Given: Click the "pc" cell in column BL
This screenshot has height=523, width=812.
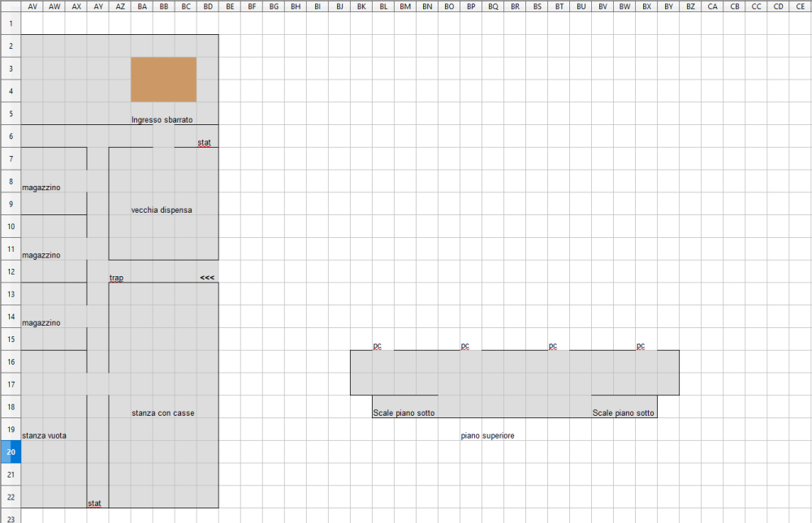Looking at the screenshot, I should (x=382, y=345).
